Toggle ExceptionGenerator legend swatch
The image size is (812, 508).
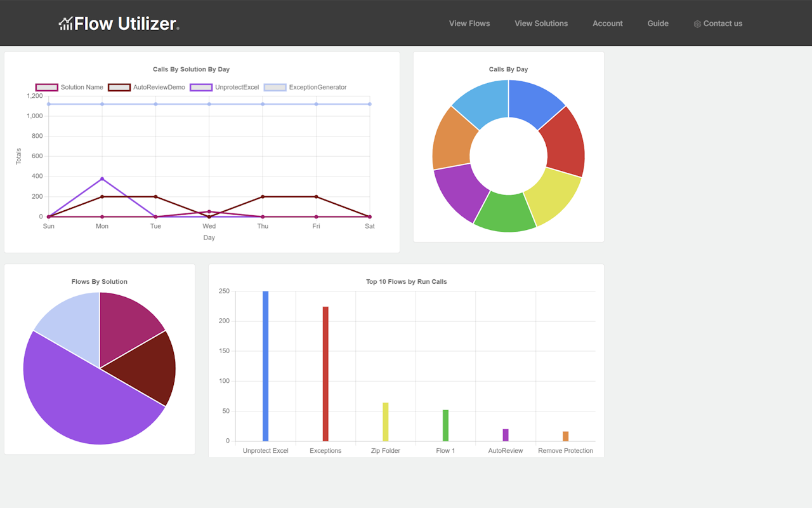pyautogui.click(x=275, y=88)
